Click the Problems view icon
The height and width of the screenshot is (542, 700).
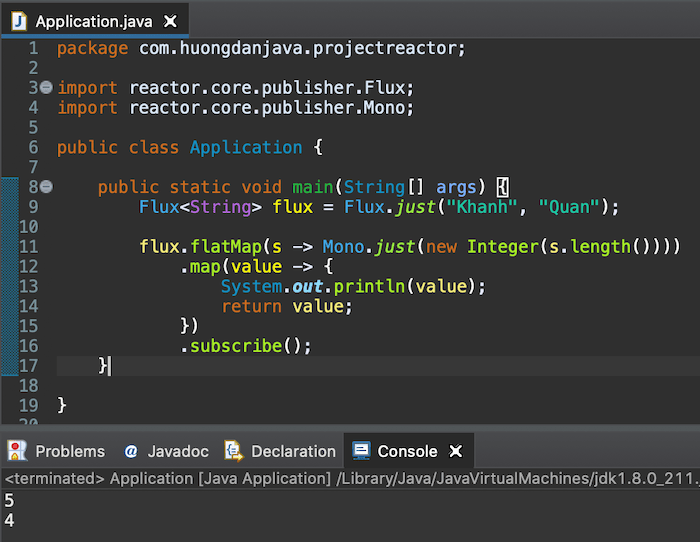(17, 451)
